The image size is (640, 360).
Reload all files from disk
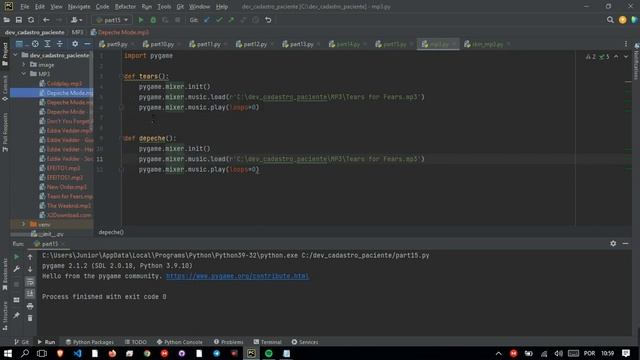[x=31, y=20]
